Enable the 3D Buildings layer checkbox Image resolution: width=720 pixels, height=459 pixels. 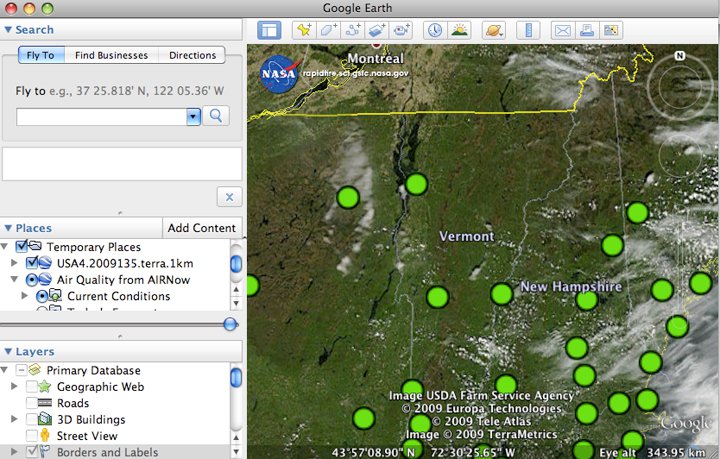[x=32, y=419]
